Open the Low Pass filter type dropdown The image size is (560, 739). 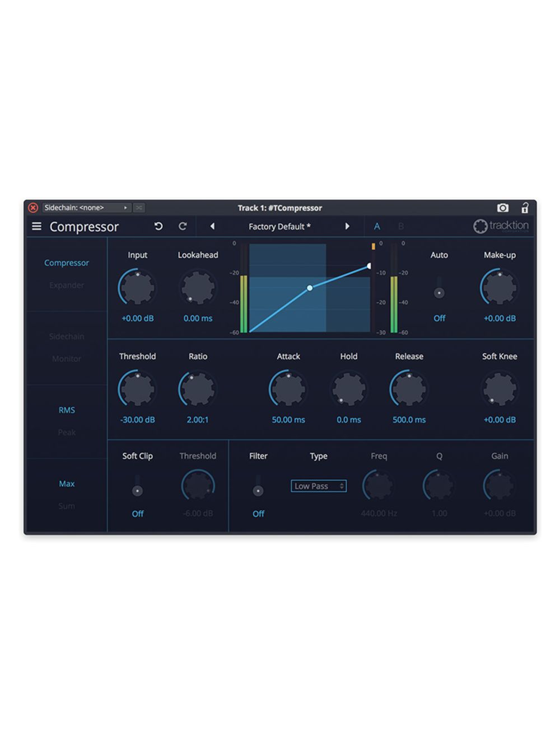318,486
